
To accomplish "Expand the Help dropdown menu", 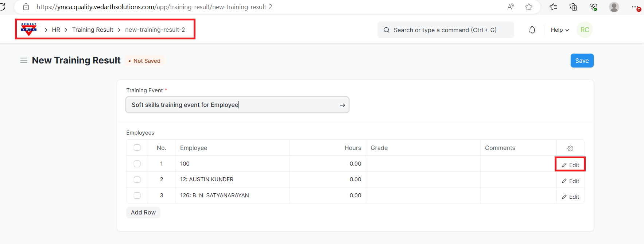I will pos(559,30).
